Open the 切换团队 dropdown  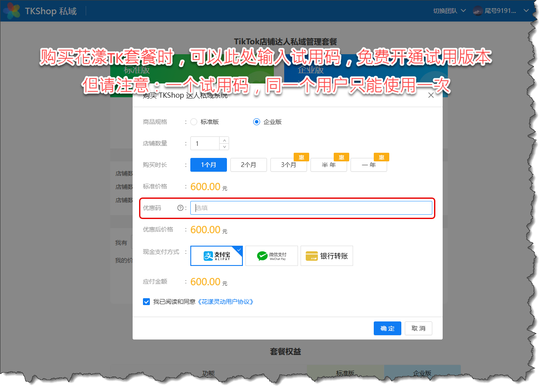coord(450,11)
